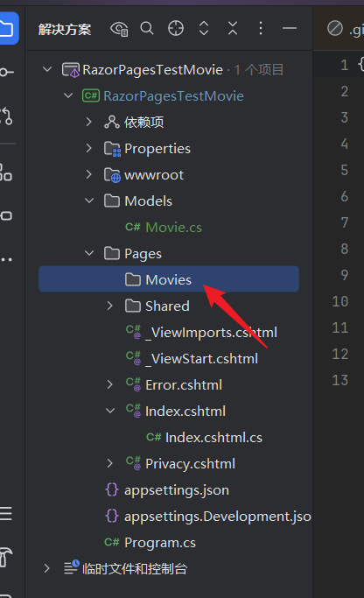Hide the solution panel with the minus icon

click(290, 28)
